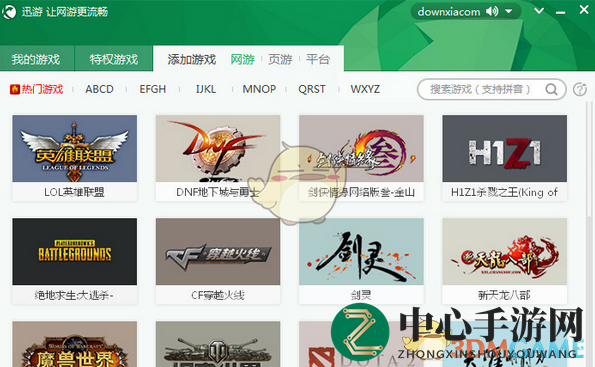Select the World of Tanks thumbnail
The width and height of the screenshot is (595, 367).
coord(218,344)
